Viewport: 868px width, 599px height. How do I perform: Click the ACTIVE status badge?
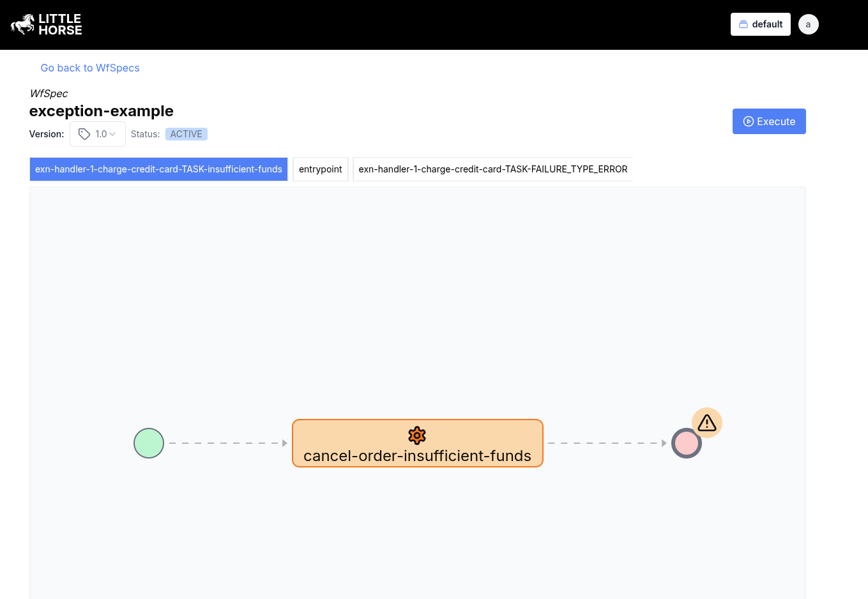186,134
